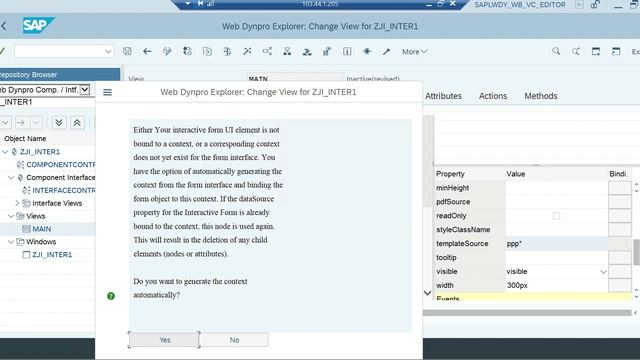Collapse the Windows tree node
Image resolution: width=640 pixels, height=360 pixels.
click(x=11, y=242)
